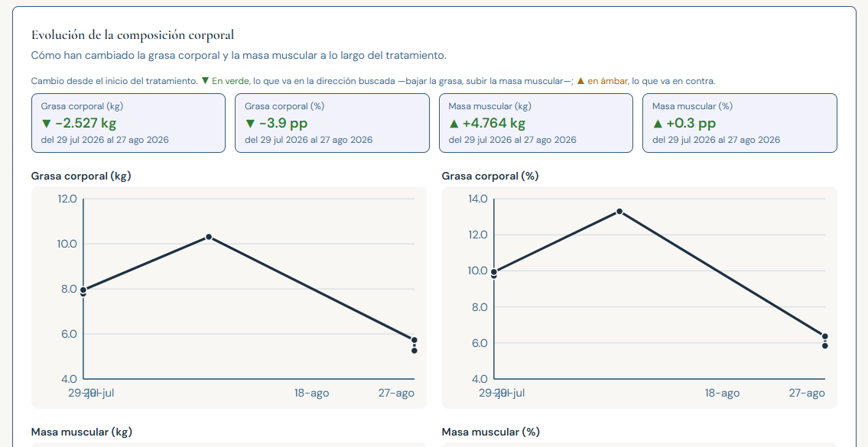The width and height of the screenshot is (868, 447).
Task: Pick the lowest 27-ago point in Grasa corporal (kg) chart
Action: (414, 350)
